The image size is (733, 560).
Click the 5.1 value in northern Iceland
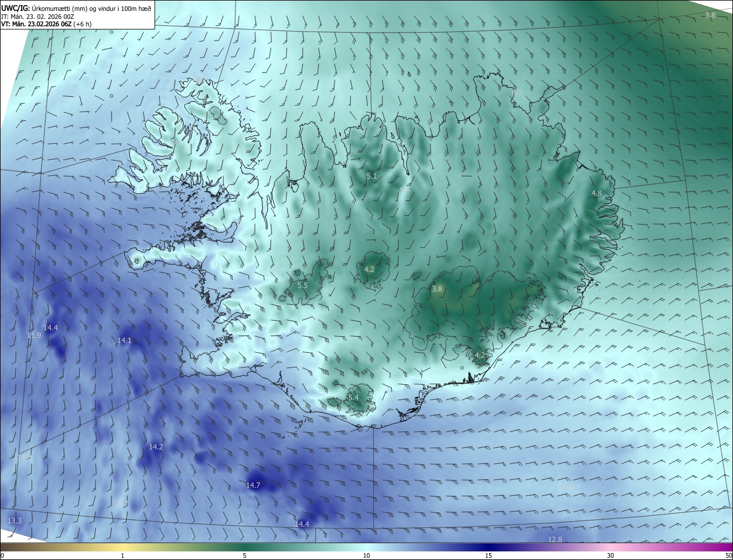(372, 176)
